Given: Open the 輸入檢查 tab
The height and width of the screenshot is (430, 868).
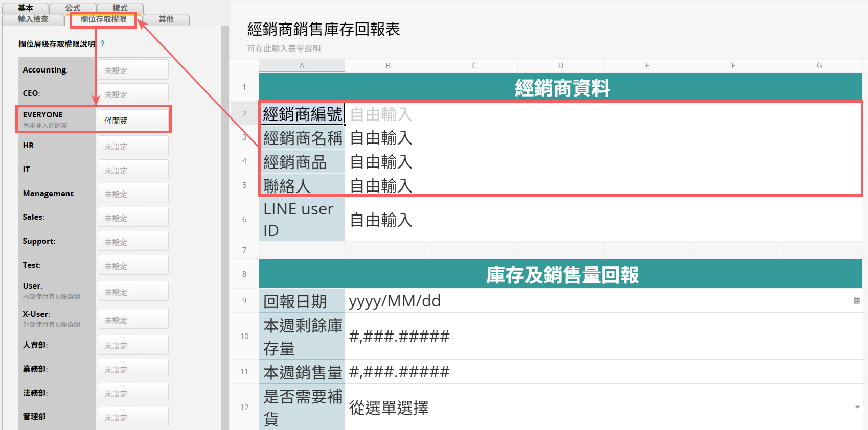Looking at the screenshot, I should click(x=33, y=19).
